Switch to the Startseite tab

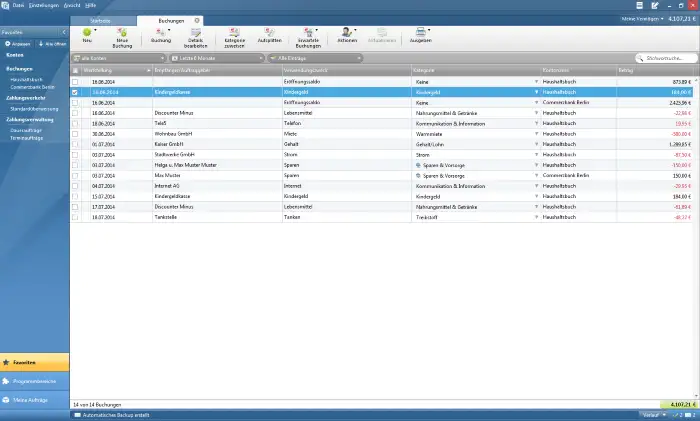pos(102,20)
